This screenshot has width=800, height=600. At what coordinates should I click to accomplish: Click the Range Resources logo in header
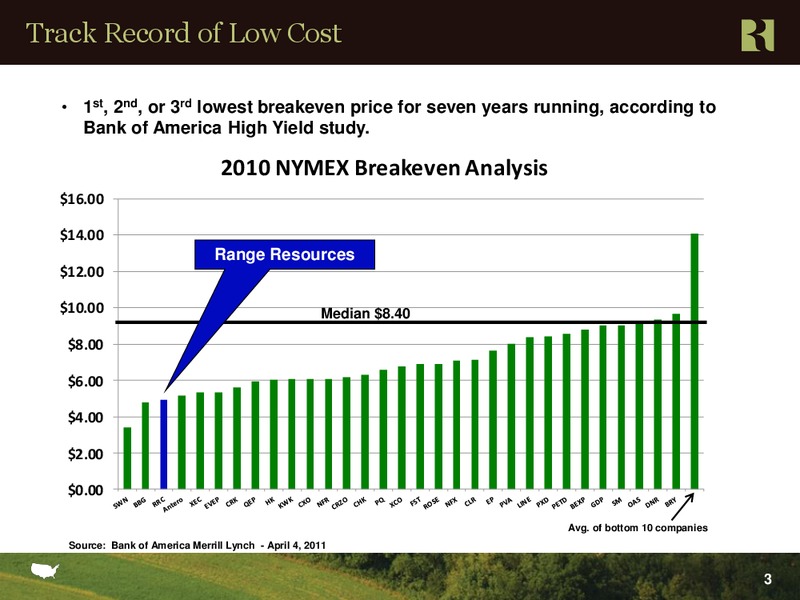(x=758, y=35)
